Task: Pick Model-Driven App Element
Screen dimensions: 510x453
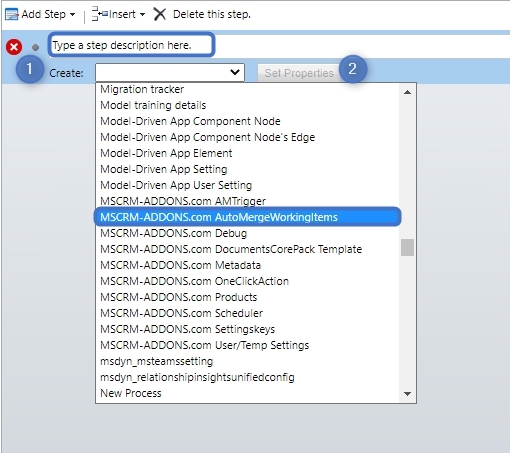Action: [247, 153]
